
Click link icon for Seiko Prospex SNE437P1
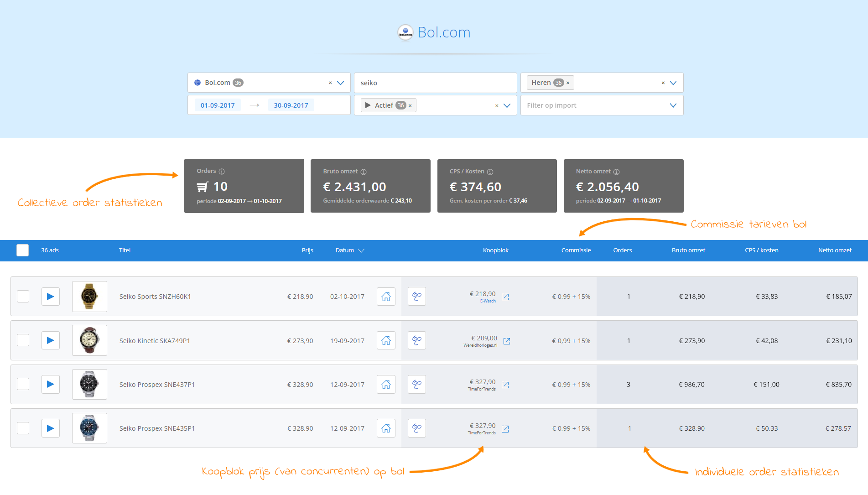pos(417,384)
